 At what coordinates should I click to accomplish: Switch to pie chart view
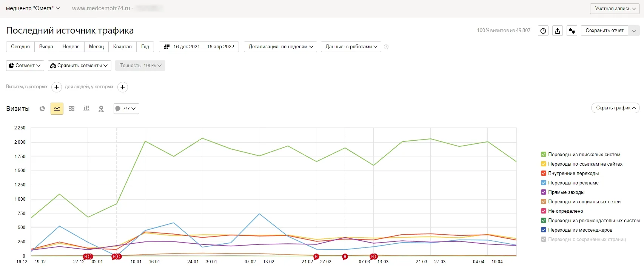tap(42, 109)
